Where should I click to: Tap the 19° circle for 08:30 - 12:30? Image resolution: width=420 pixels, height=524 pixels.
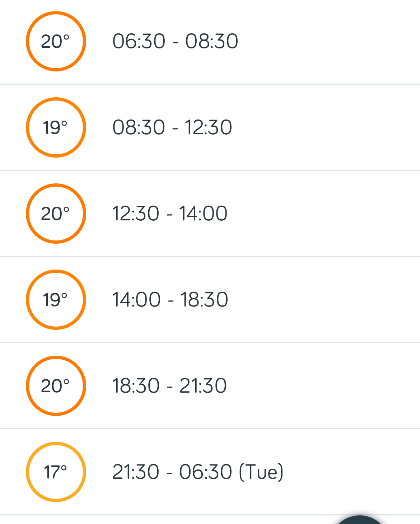56,127
